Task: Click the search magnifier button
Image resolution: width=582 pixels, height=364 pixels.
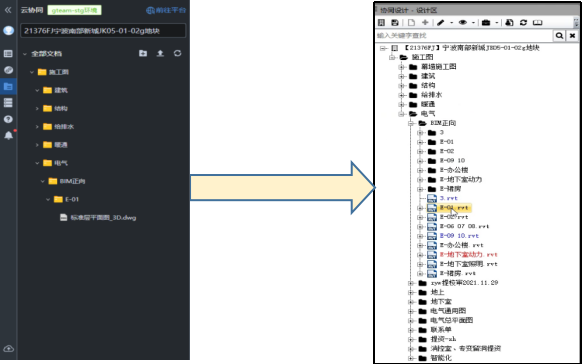Action: 559,36
